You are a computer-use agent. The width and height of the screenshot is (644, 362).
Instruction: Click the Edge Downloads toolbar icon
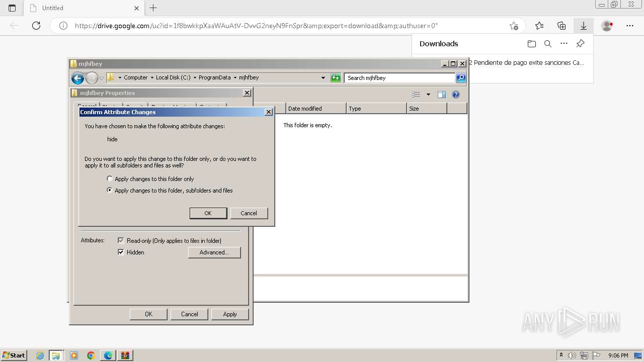click(584, 26)
